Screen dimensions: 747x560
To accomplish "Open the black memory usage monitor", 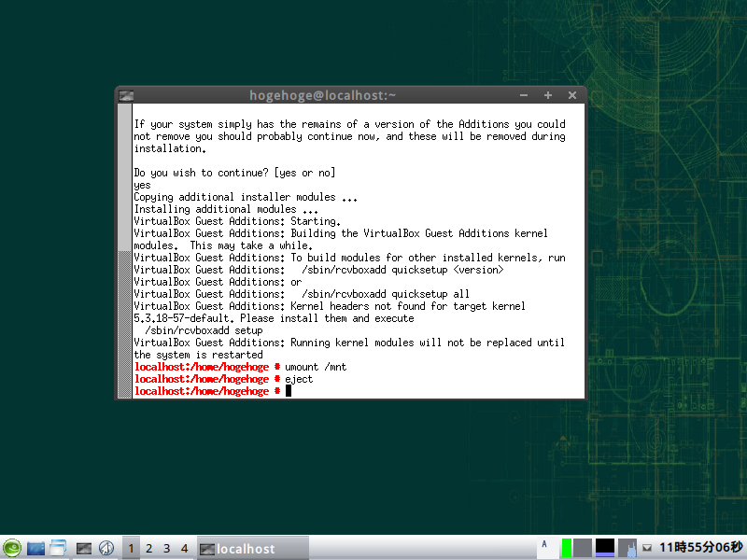I will pos(605,548).
